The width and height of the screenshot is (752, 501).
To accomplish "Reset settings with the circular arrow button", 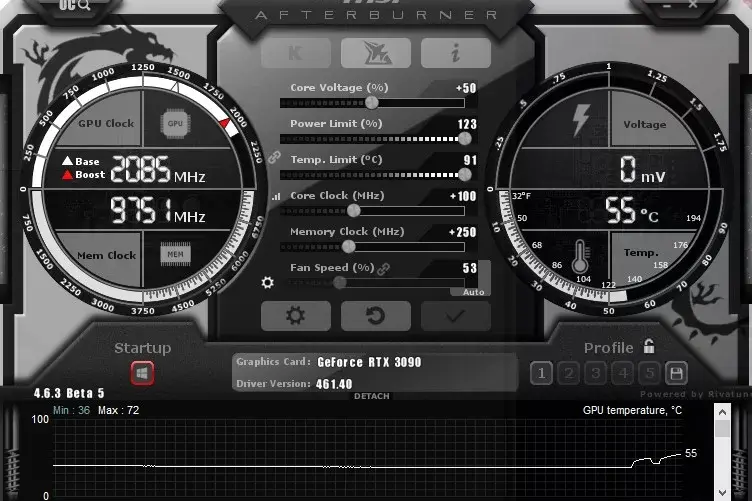I will pyautogui.click(x=376, y=316).
